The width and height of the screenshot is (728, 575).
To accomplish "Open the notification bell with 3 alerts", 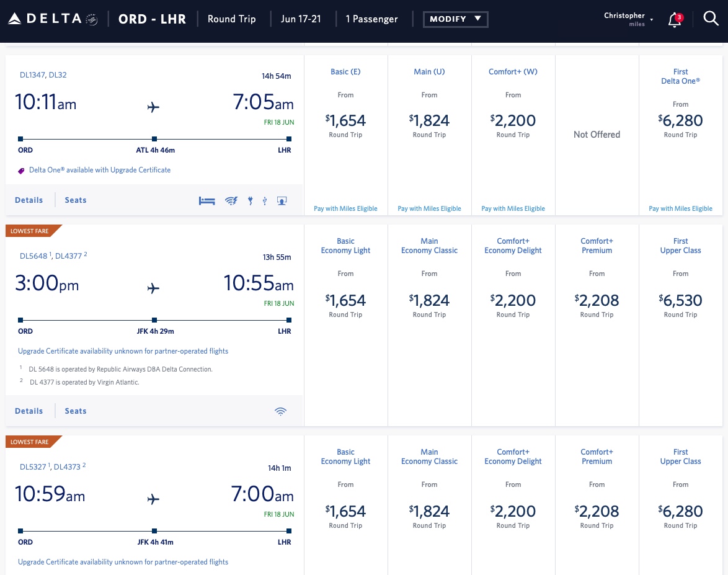I will [x=674, y=20].
